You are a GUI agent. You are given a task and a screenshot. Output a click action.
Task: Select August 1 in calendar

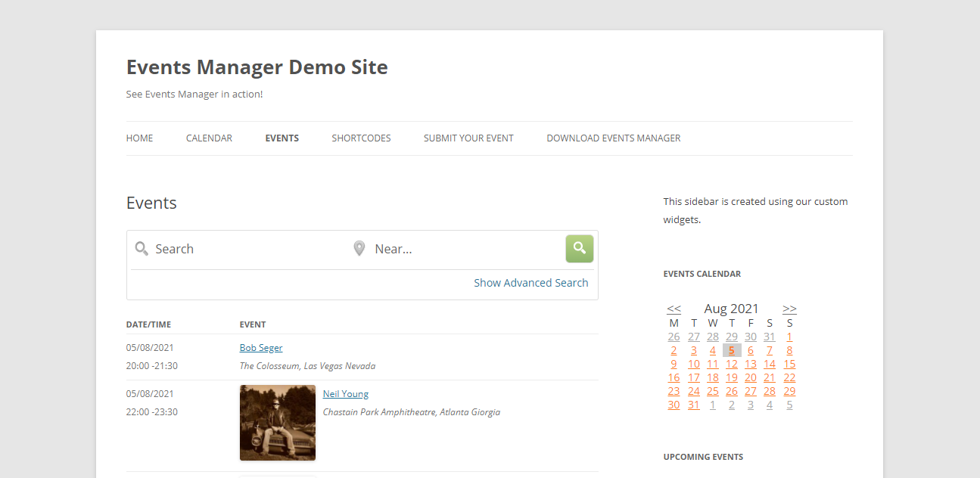[x=789, y=337]
